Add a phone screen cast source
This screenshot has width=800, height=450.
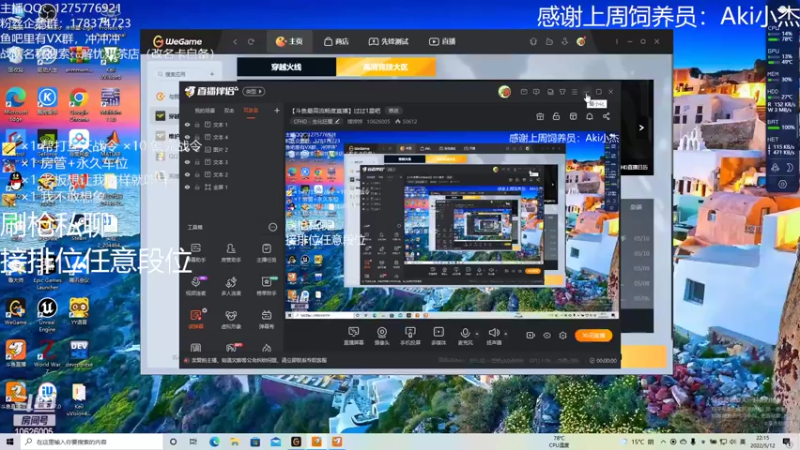point(410,336)
